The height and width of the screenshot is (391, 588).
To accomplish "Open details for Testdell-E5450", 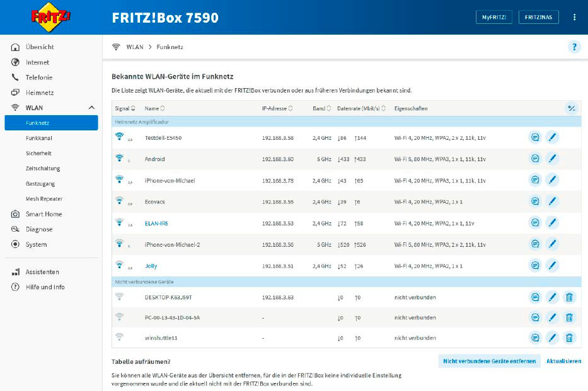I will click(535, 137).
